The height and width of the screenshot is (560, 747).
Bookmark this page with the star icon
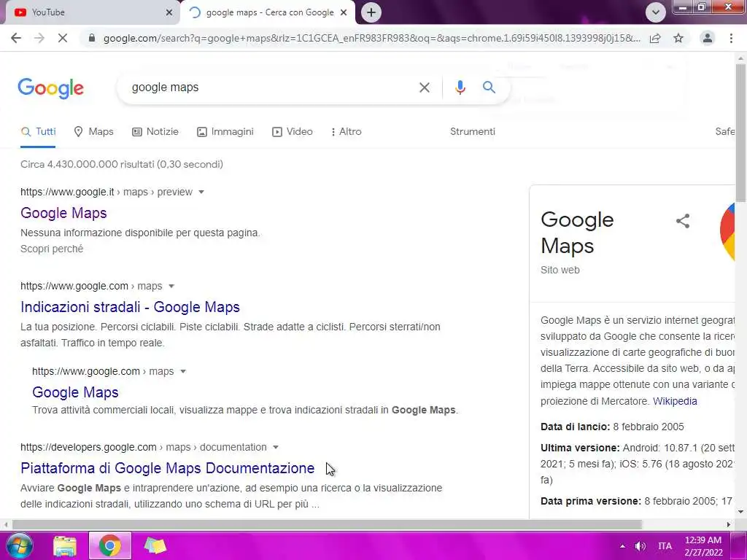click(678, 38)
